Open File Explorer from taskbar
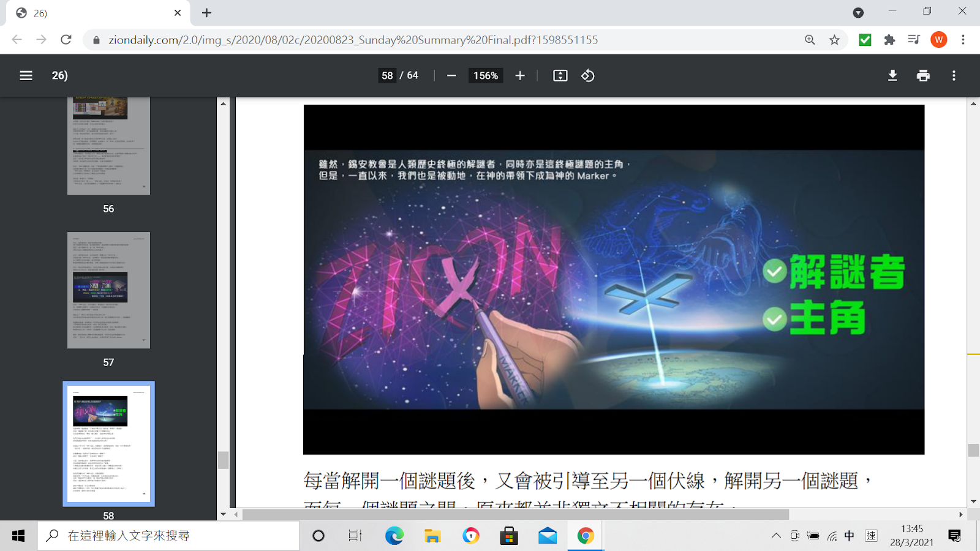980x551 pixels. tap(432, 536)
